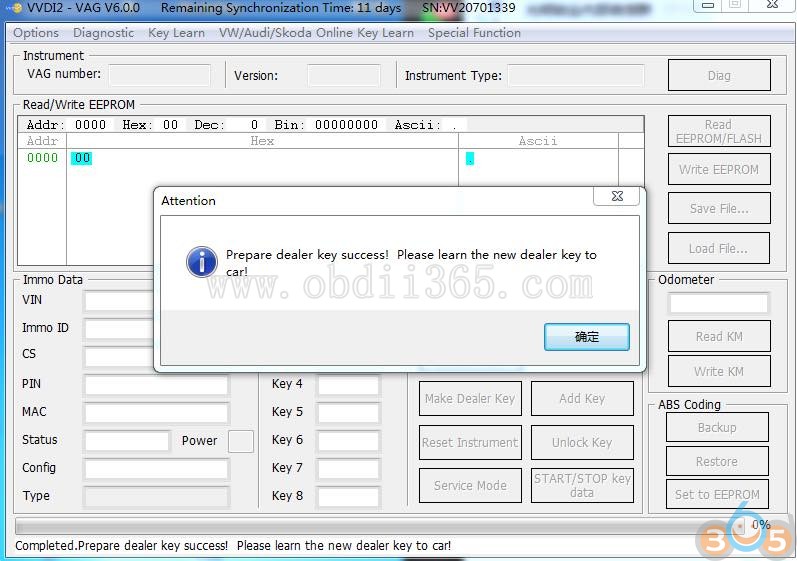
Task: Click the VVDI2 app icon in title bar
Action: point(16,8)
